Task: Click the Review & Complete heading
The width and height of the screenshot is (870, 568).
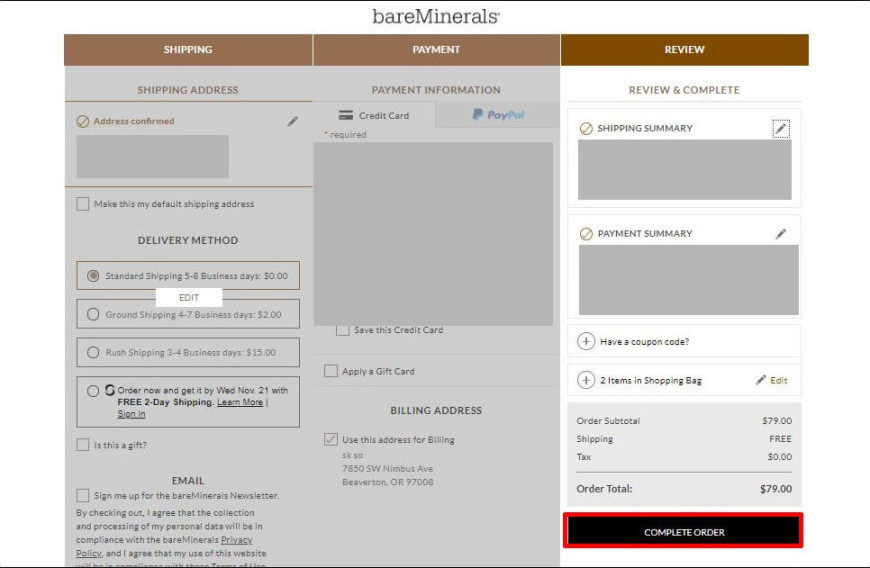Action: tap(684, 90)
